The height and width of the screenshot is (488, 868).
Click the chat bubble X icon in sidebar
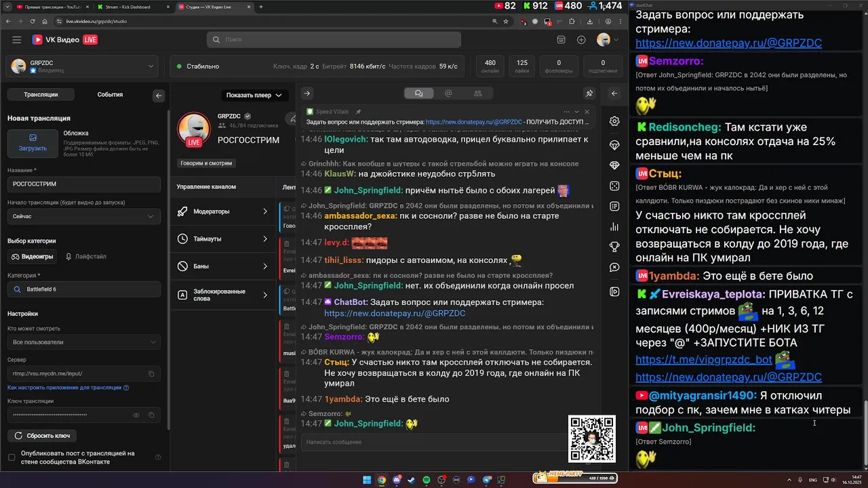pos(614,268)
